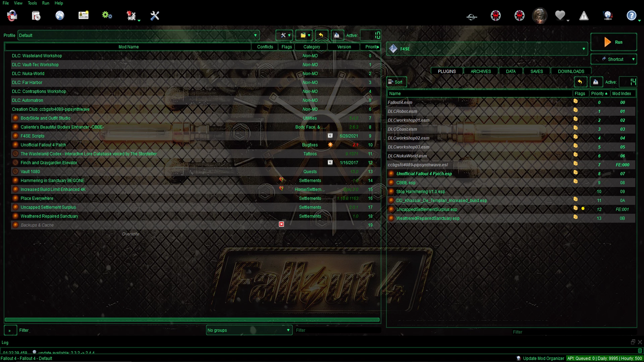This screenshot has width=644, height=362.
Task: Click create backup icon above mod list
Action: 337,35
